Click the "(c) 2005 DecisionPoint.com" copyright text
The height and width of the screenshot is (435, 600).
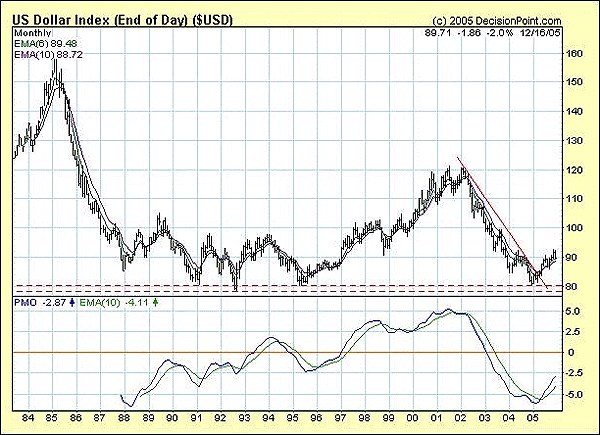pyautogui.click(x=497, y=21)
